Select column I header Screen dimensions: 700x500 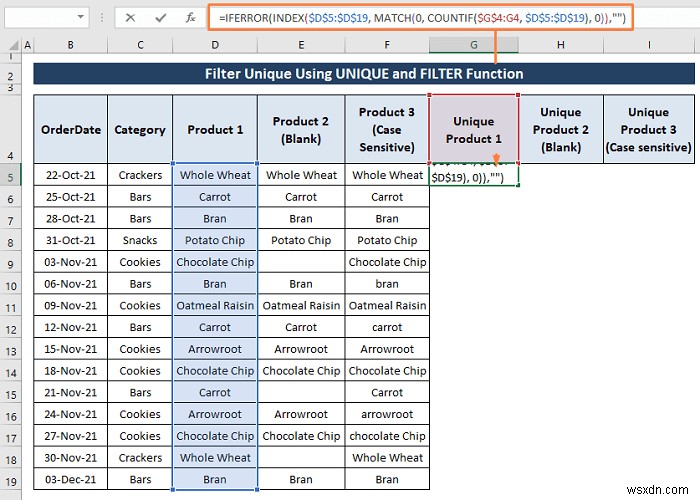(649, 45)
